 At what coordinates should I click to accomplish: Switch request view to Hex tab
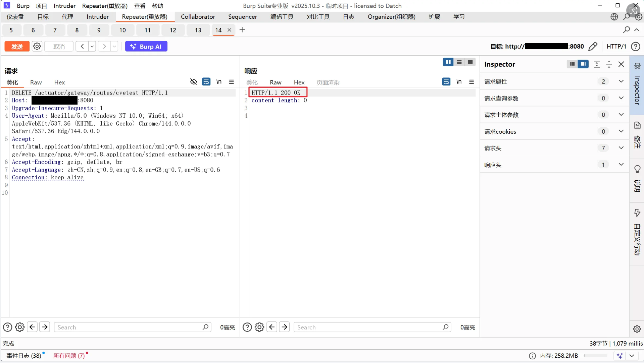point(59,82)
